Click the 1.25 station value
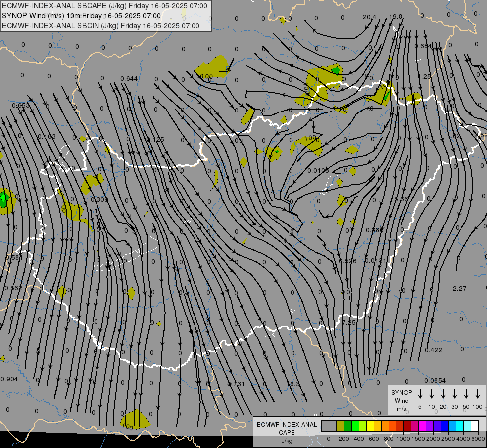 click(425, 77)
